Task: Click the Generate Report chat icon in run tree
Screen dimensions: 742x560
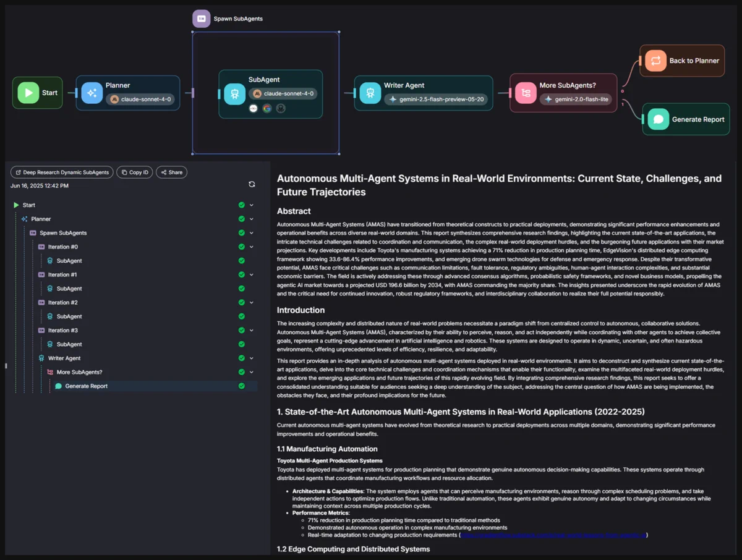Action: tap(59, 386)
